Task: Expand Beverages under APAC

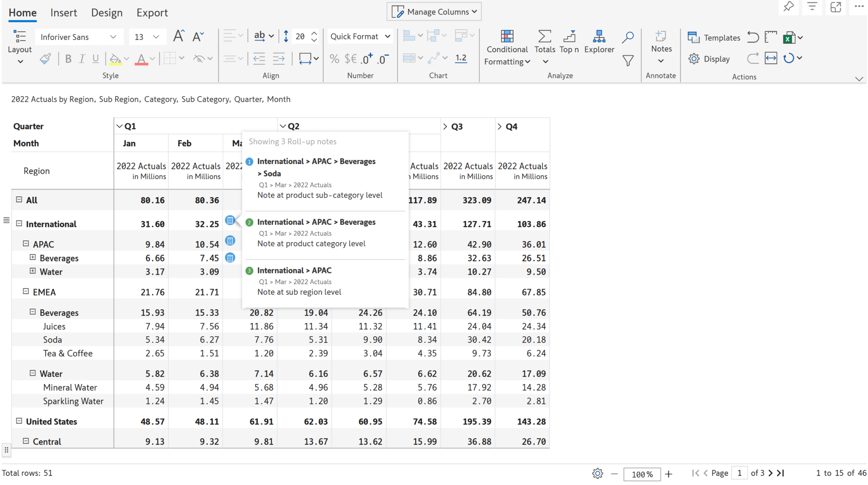Action: [x=33, y=257]
